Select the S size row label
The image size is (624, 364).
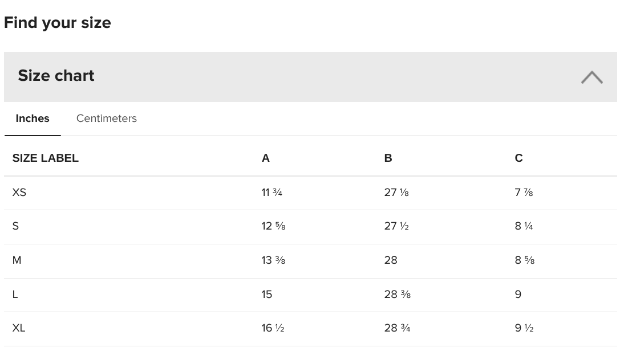15,226
